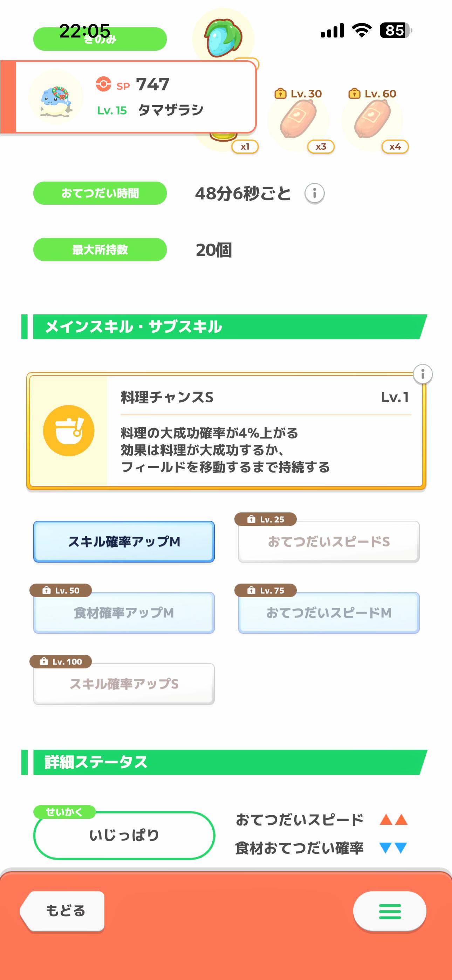
Task: Tap locked 食材確率アップM sub skill
Action: pos(124,613)
